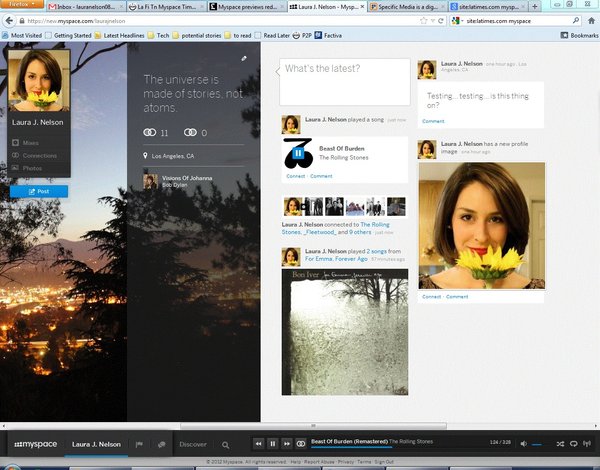Open Photos in the profile sidebar
The image size is (600, 470).
pos(27,168)
